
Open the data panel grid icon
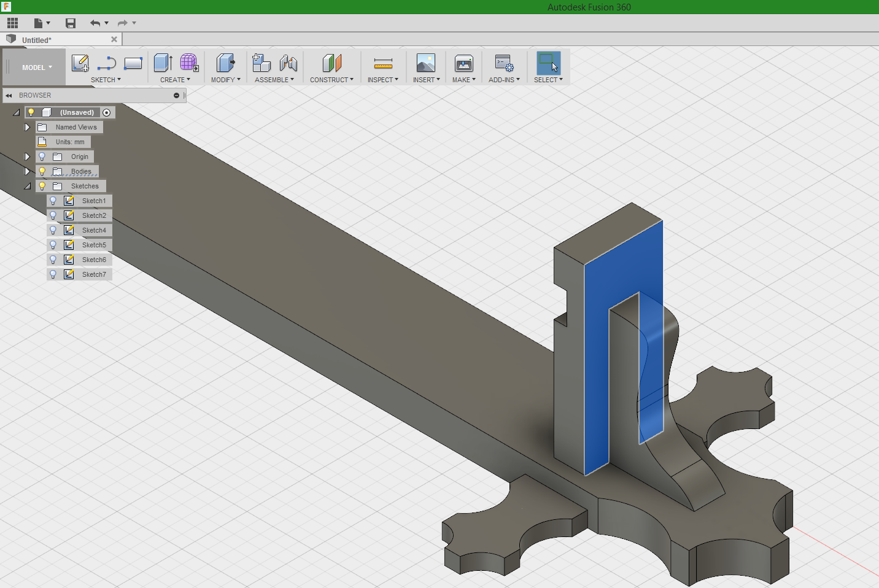click(x=13, y=23)
